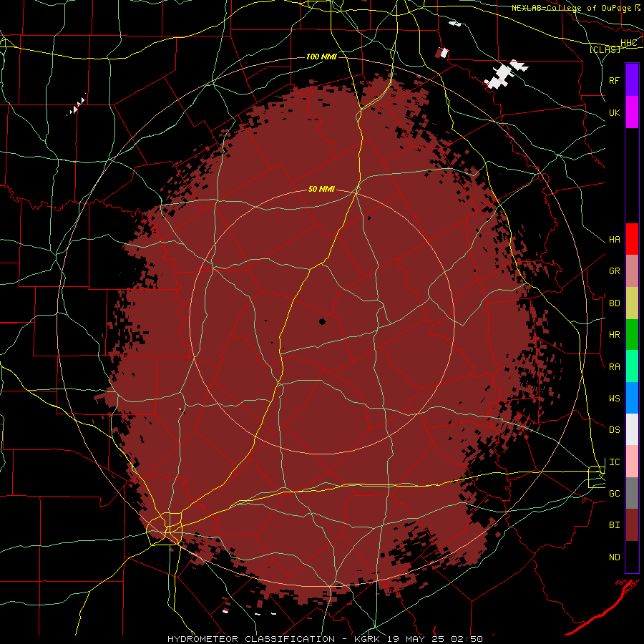The image size is (644, 644).
Task: Click the 'NEXLAB-College of DuPage' header text
Action: tap(571, 8)
